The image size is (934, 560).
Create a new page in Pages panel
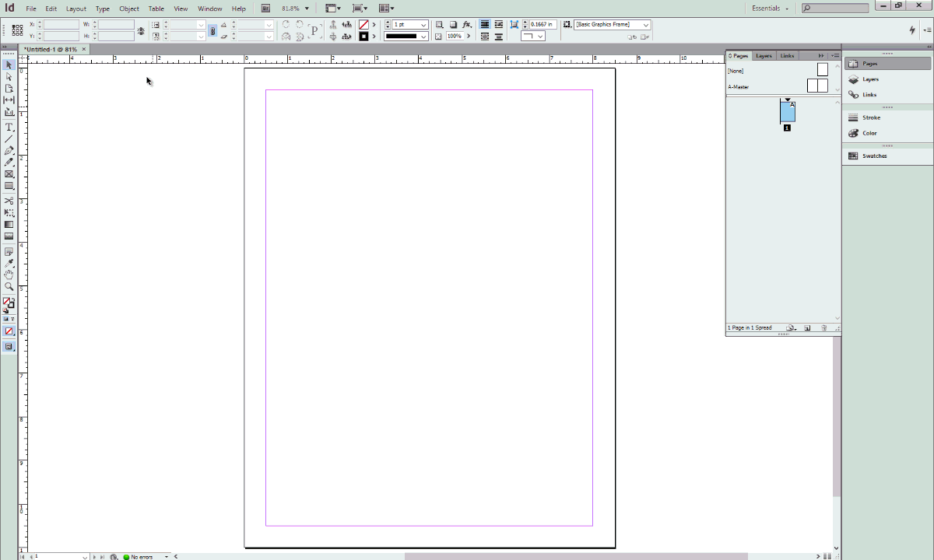(x=807, y=327)
